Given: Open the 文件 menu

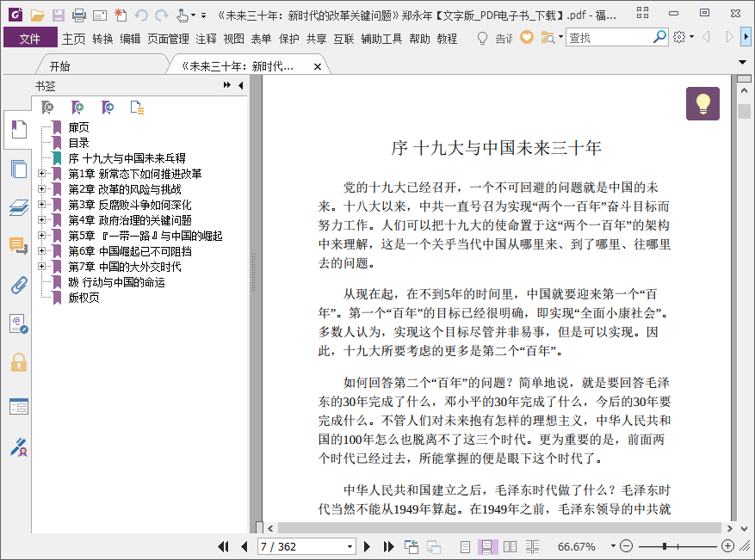Looking at the screenshot, I should point(30,38).
